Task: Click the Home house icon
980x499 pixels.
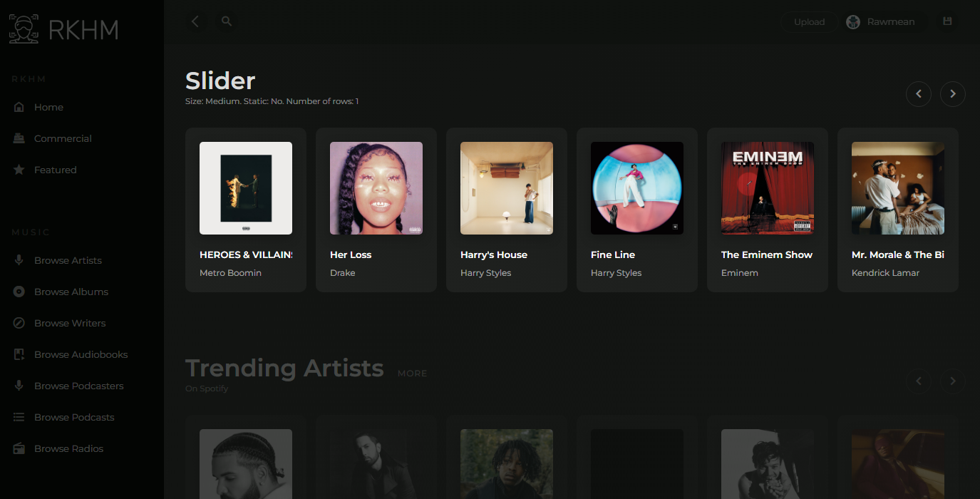Action: 19,107
